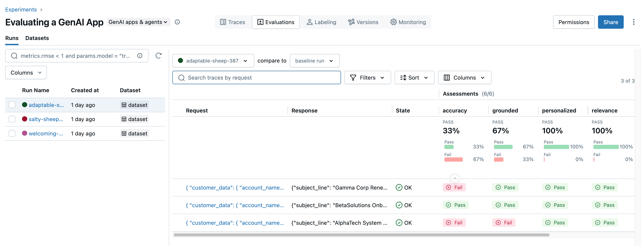Open the baseline run dropdown
The width and height of the screenshot is (644, 246).
(x=314, y=61)
